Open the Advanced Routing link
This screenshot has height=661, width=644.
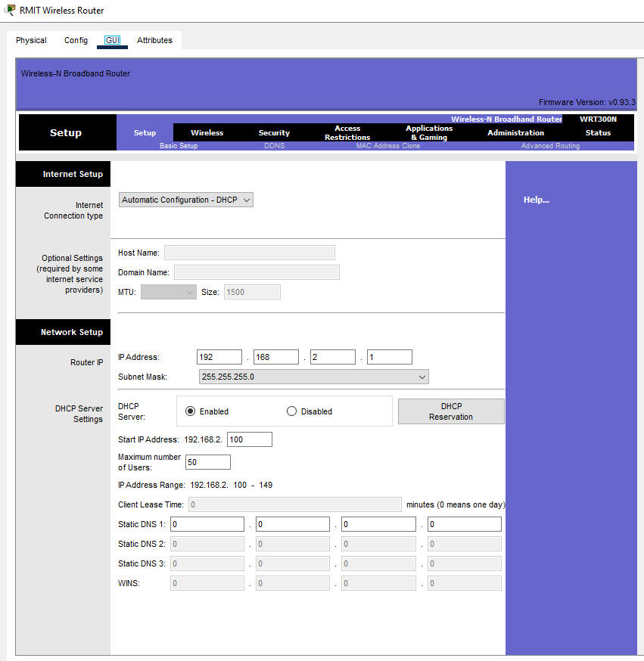[x=550, y=146]
